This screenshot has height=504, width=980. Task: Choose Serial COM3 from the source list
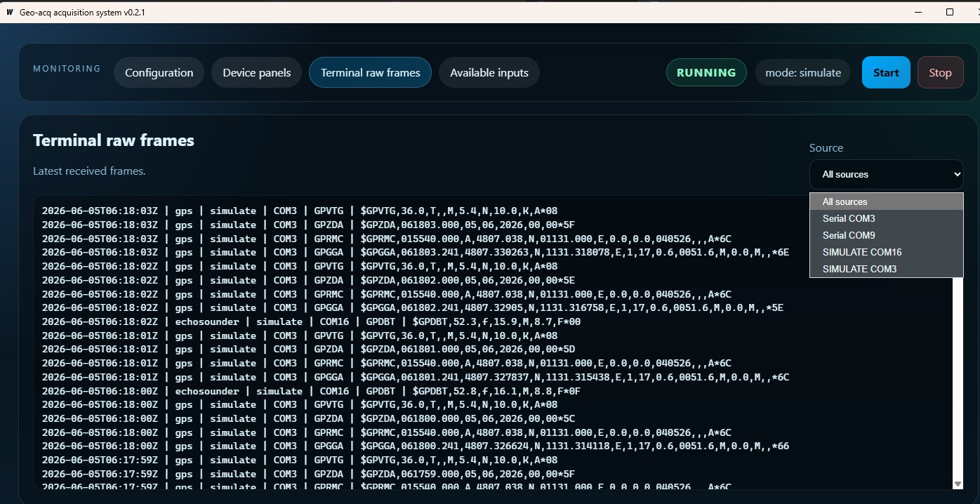pyautogui.click(x=886, y=218)
